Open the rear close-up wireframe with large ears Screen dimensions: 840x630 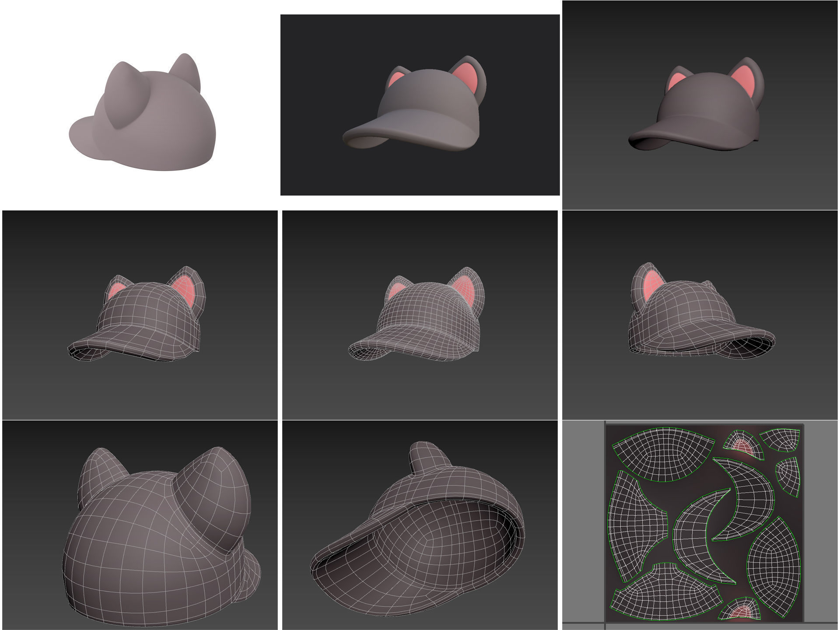(x=140, y=525)
